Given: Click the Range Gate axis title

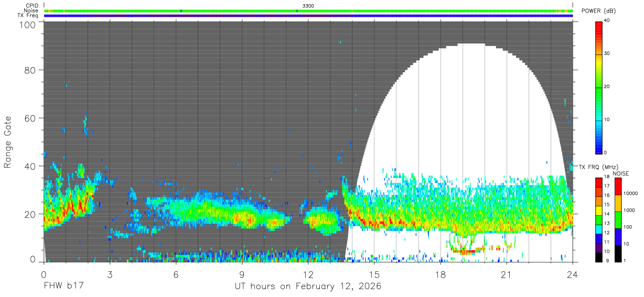Looking at the screenshot, I should [x=8, y=142].
